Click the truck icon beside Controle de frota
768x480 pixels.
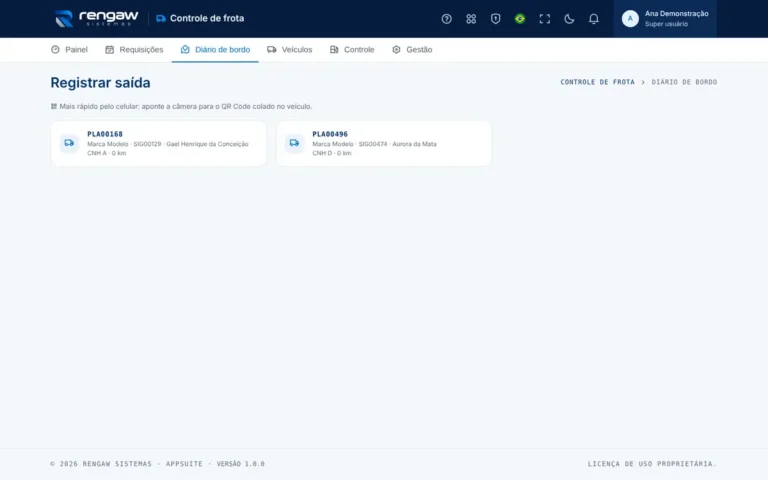(x=161, y=19)
